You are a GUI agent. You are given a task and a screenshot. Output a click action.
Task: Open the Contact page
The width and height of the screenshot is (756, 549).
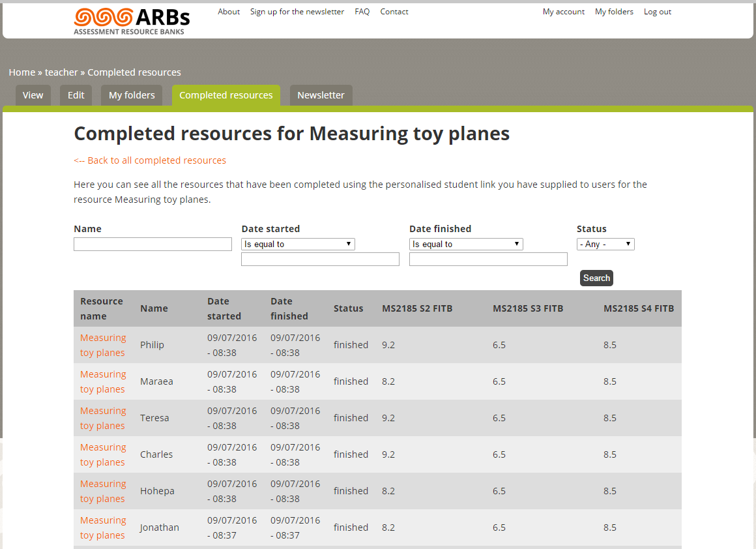(x=394, y=12)
